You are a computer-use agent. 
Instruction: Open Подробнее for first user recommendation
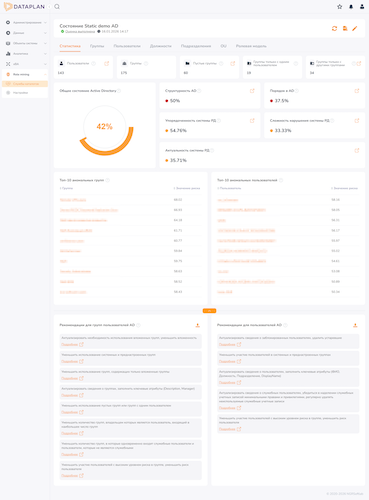pos(230,345)
